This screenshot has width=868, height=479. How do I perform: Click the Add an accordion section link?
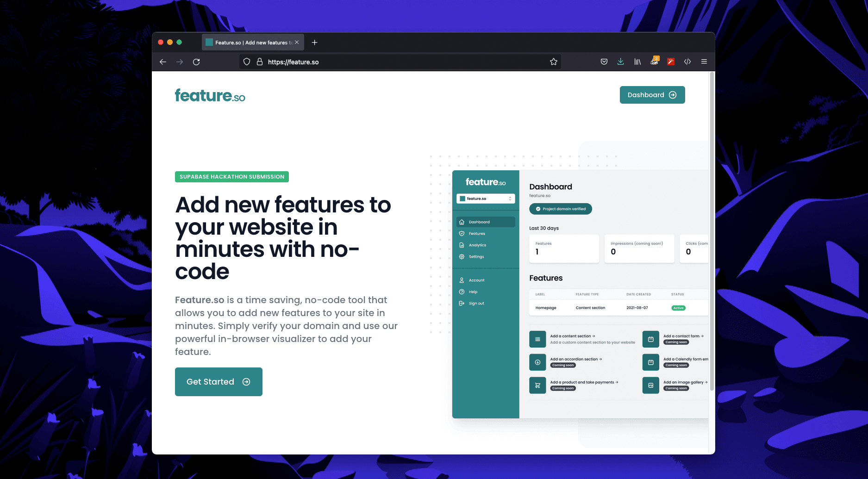click(576, 359)
